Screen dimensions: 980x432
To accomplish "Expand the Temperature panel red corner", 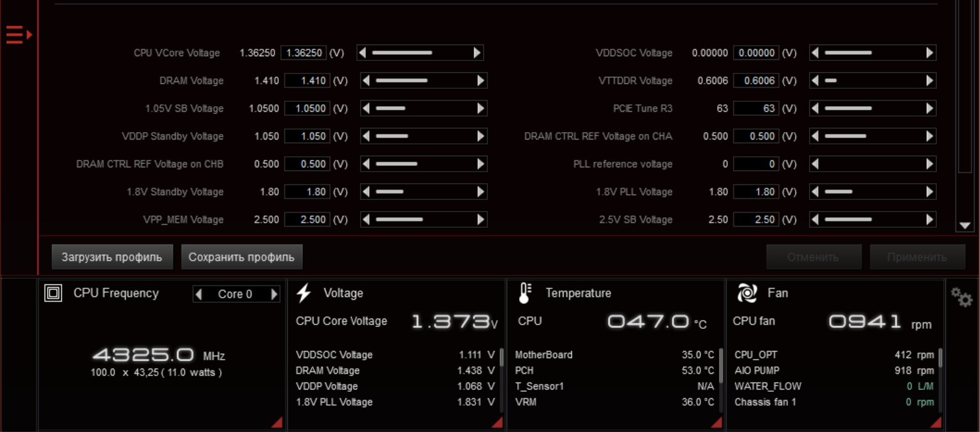I will [x=716, y=422].
